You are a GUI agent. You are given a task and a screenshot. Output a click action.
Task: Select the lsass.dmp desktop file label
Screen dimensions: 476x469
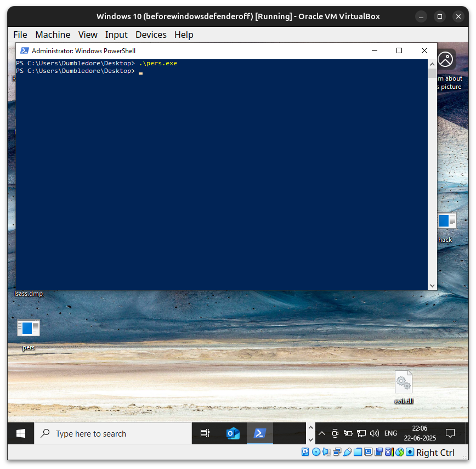coord(29,293)
